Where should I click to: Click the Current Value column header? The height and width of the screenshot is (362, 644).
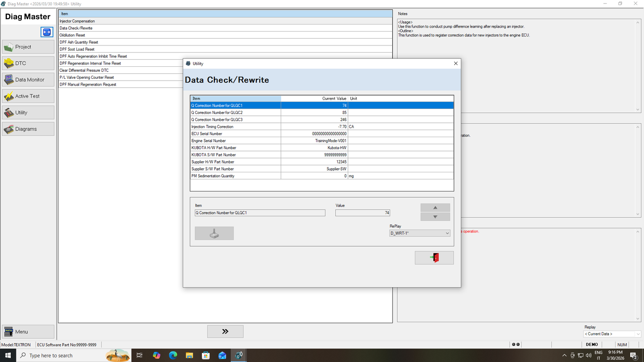[x=314, y=98]
